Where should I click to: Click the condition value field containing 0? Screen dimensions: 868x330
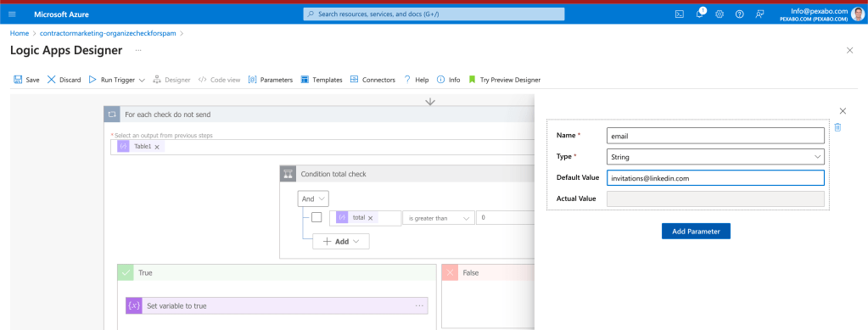(505, 218)
